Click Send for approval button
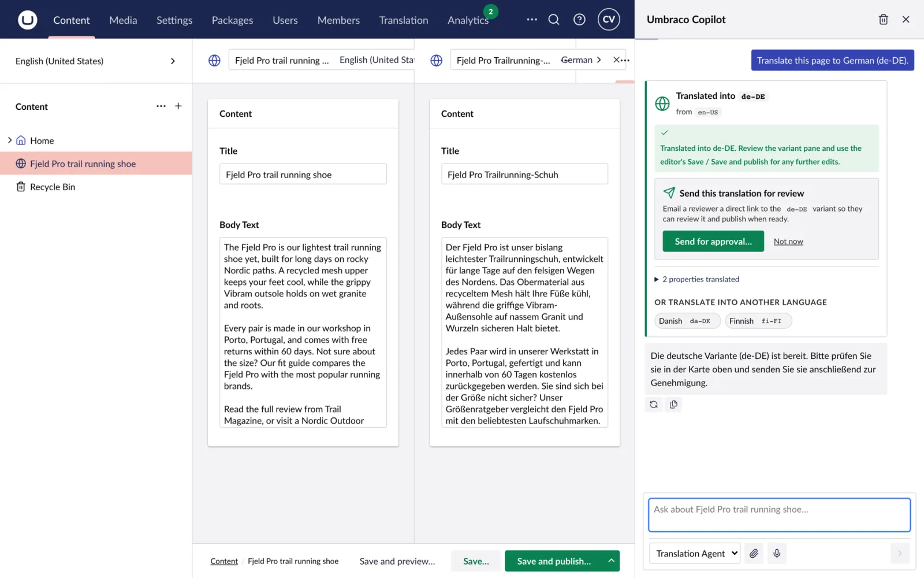924x578 pixels. 713,242
